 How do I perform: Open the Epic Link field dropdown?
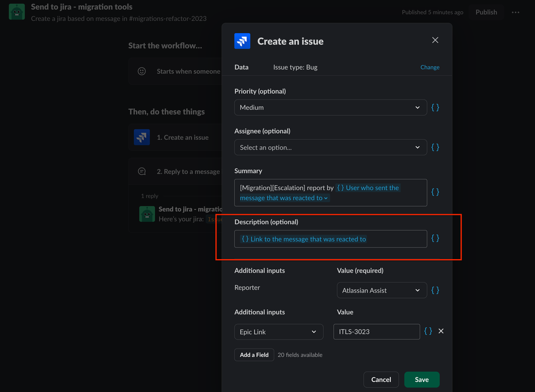278,332
